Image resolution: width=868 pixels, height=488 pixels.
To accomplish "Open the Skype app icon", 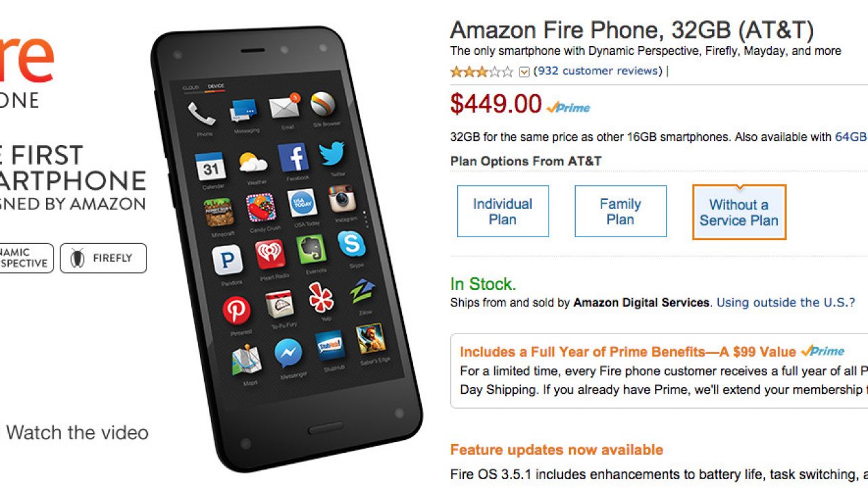I will [x=351, y=244].
